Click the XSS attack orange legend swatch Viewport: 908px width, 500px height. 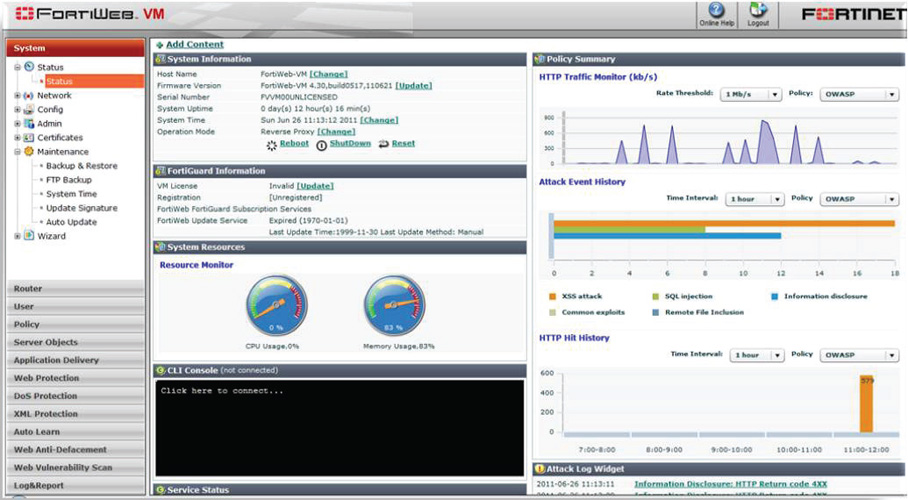(x=552, y=297)
